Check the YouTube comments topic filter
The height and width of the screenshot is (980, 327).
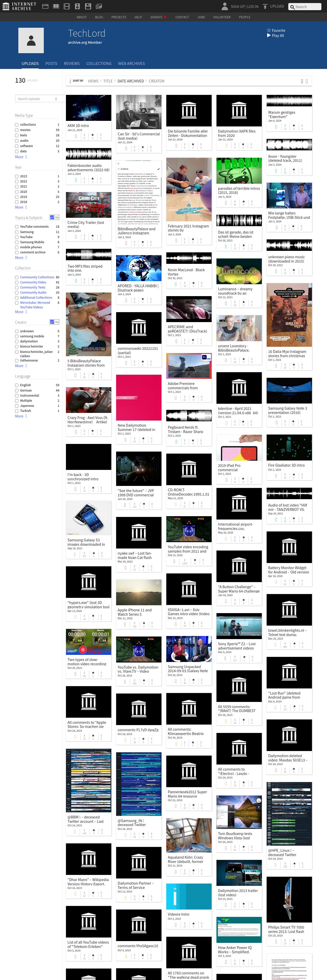pos(17,227)
